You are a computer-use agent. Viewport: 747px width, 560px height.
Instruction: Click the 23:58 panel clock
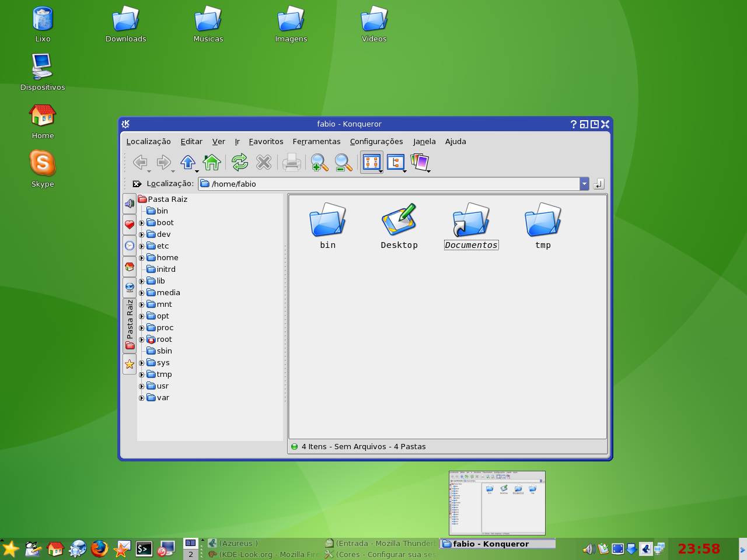tap(699, 549)
